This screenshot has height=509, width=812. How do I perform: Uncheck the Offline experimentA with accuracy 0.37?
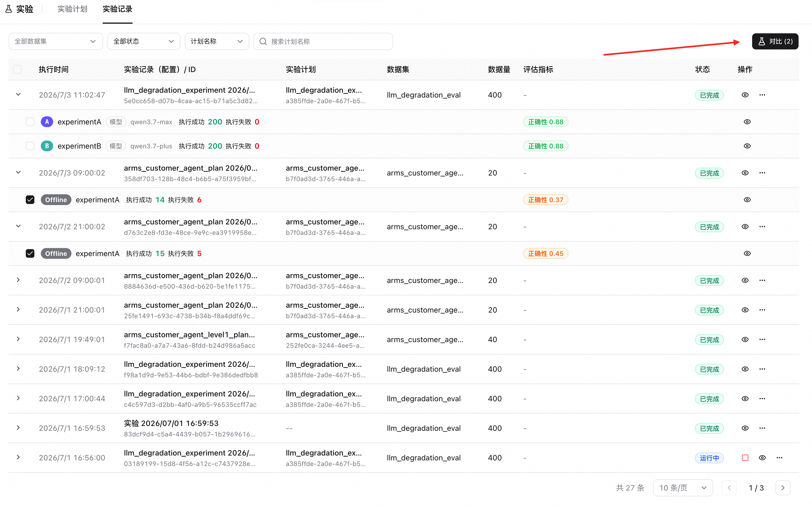click(30, 200)
